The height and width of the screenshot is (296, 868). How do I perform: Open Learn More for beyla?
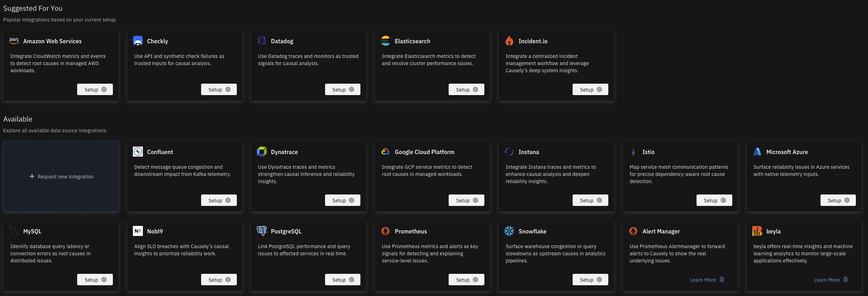coord(831,280)
